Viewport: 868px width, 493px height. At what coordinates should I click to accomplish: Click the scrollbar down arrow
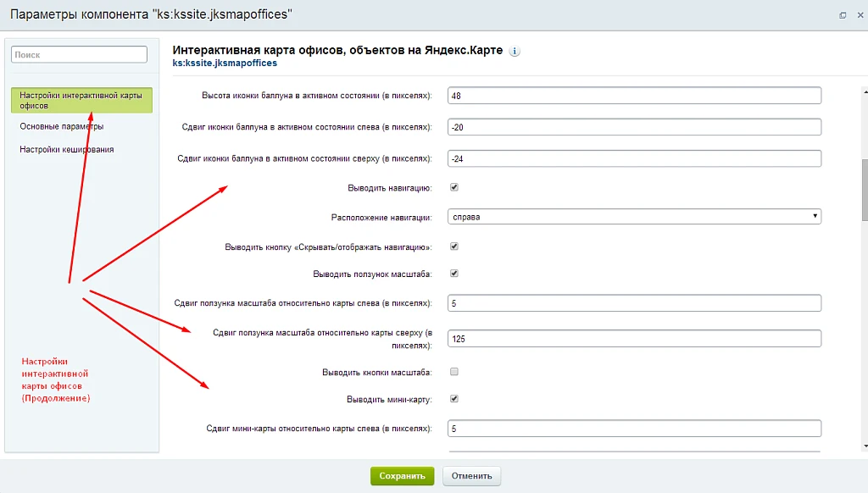tap(865, 446)
